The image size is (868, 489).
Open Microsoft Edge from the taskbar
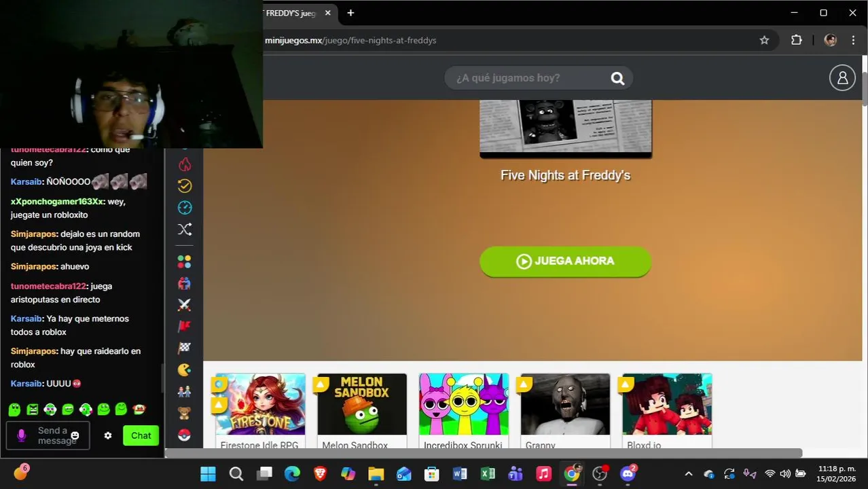click(292, 474)
